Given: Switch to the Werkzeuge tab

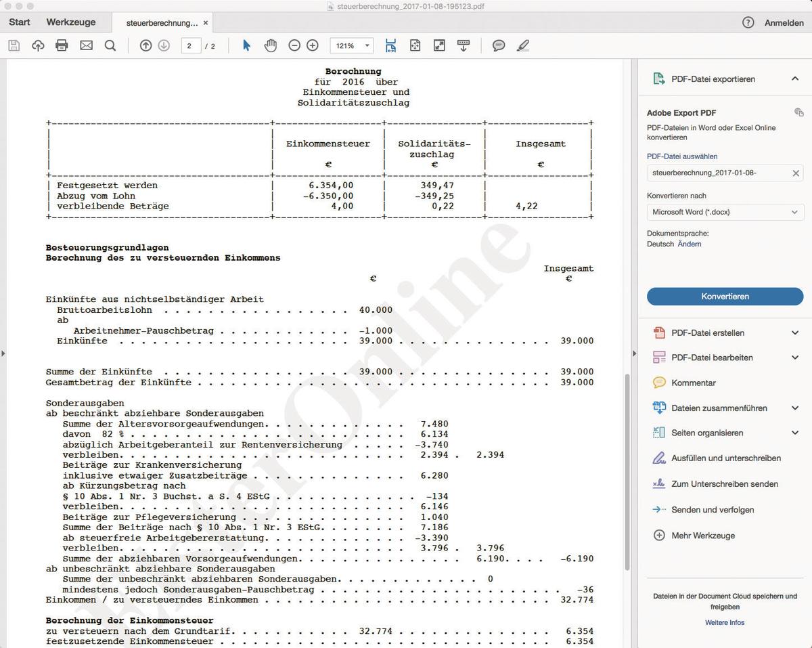Looking at the screenshot, I should tap(71, 22).
